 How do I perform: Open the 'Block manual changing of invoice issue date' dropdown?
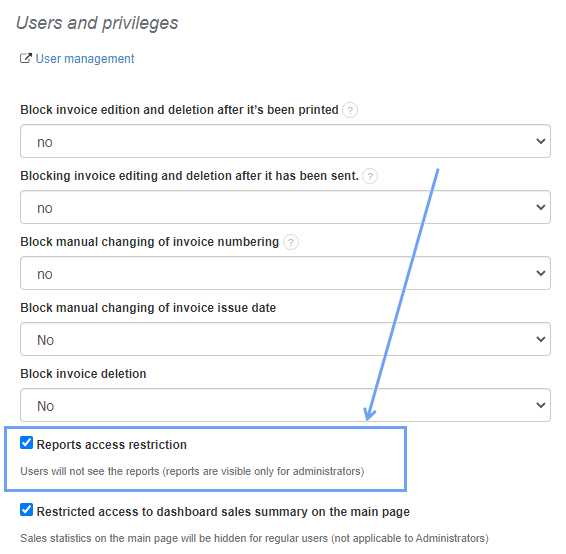(285, 339)
